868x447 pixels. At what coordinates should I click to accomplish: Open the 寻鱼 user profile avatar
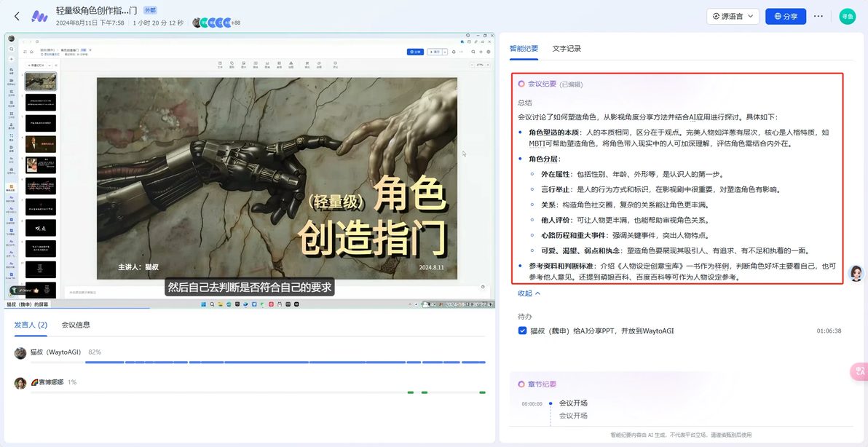(x=848, y=17)
